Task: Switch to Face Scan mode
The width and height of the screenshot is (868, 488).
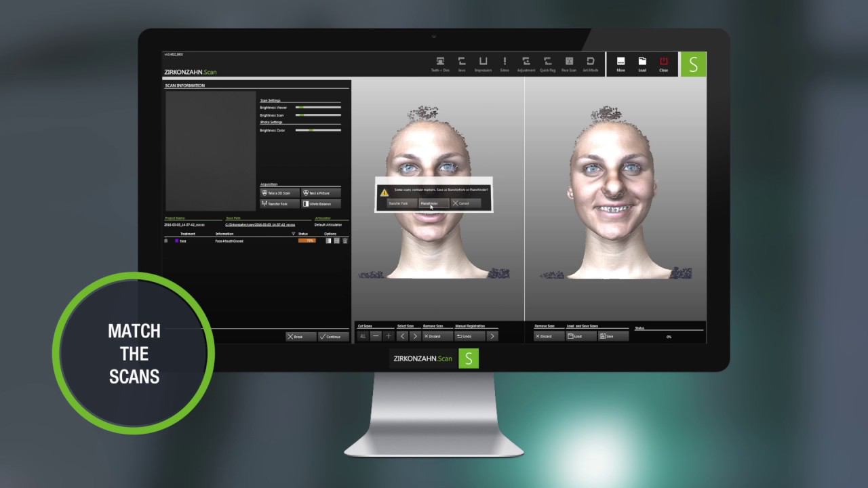Action: 569,64
